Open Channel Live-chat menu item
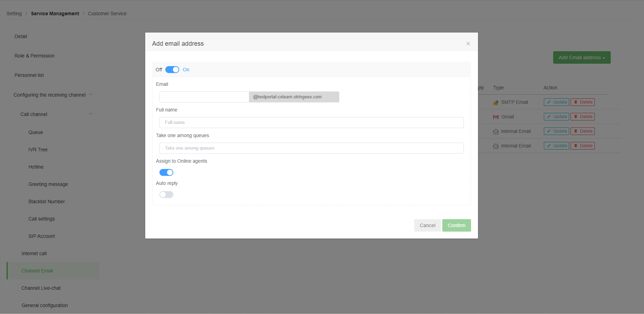This screenshot has height=314, width=644. coord(41,288)
